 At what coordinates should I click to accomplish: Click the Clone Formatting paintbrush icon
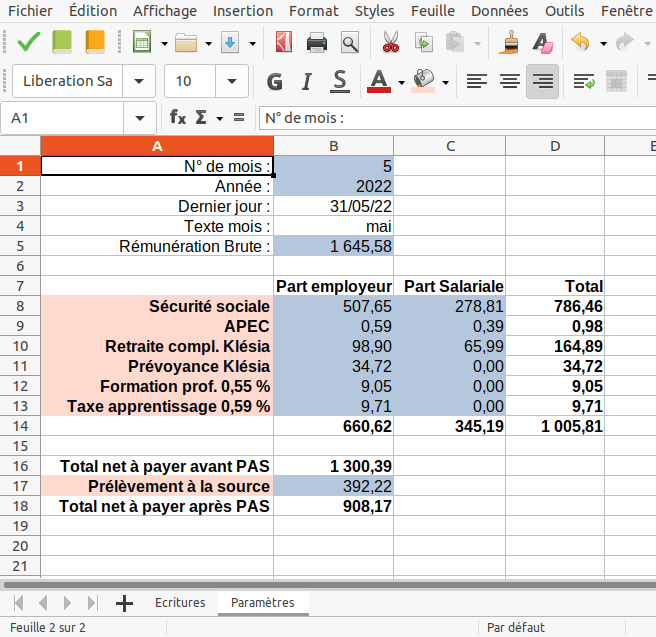[x=511, y=44]
